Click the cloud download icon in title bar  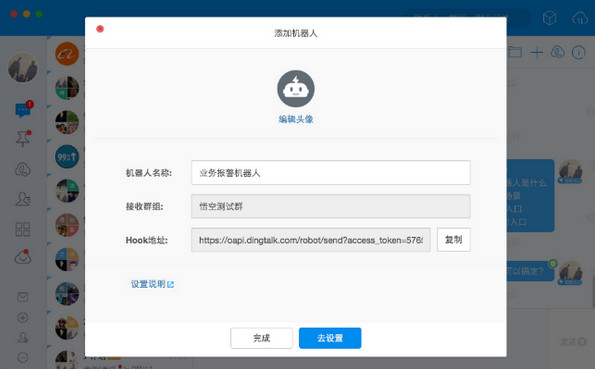580,18
